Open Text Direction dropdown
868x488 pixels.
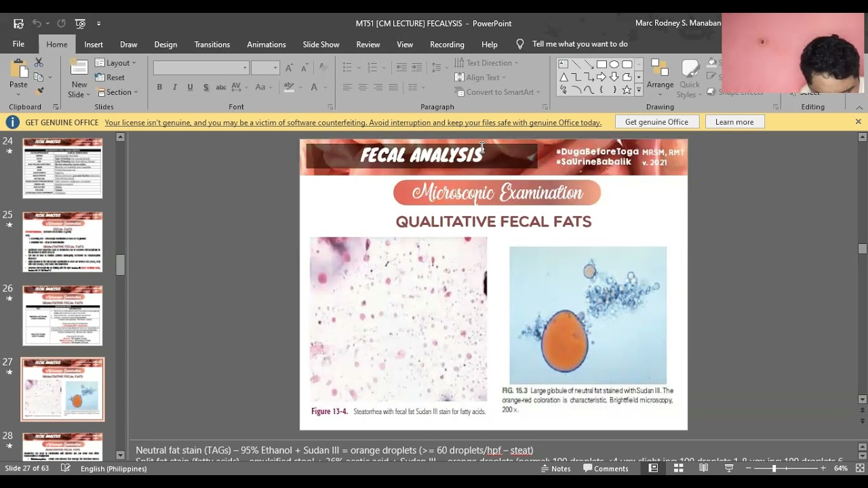pyautogui.click(x=487, y=63)
